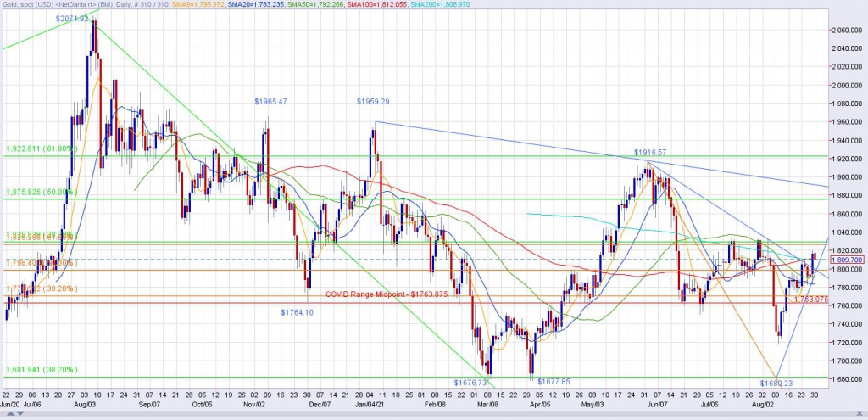Select the $1677.85 low annotation
868x420 pixels.
click(x=554, y=381)
